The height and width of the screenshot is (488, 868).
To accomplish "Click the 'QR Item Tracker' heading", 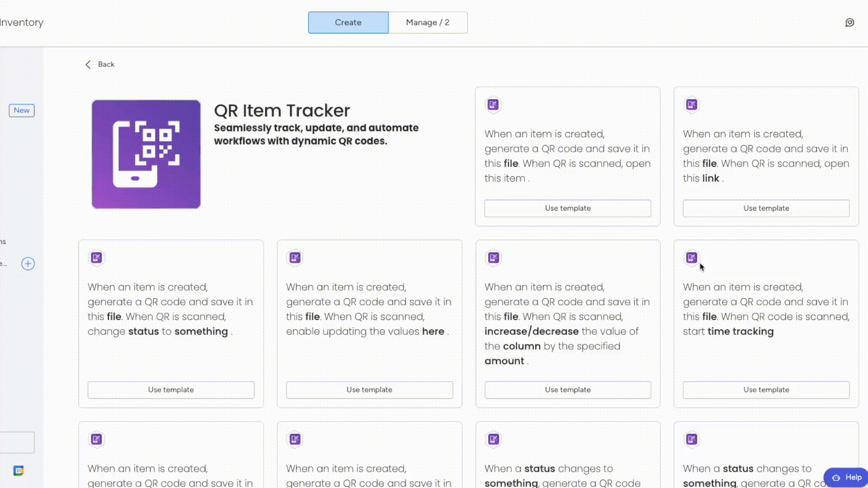I will (282, 111).
